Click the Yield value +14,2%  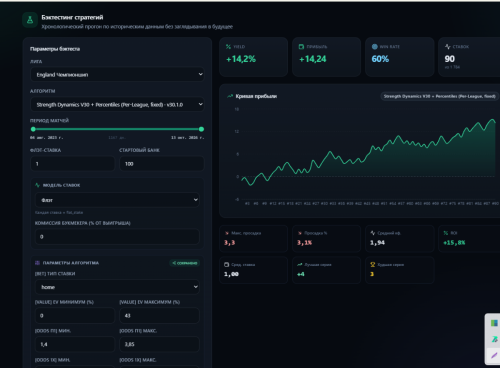coord(241,59)
